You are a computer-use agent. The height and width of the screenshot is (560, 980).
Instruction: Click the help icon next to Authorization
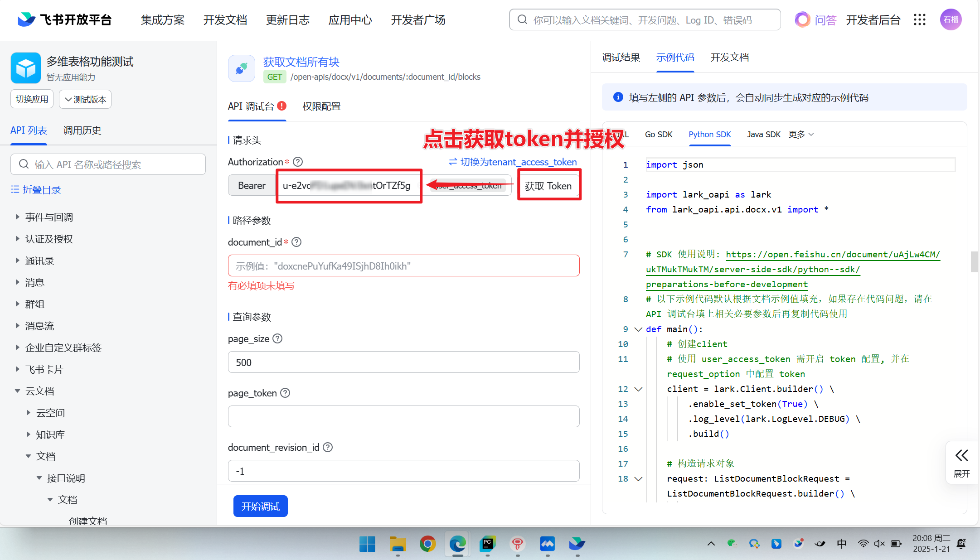pyautogui.click(x=298, y=162)
